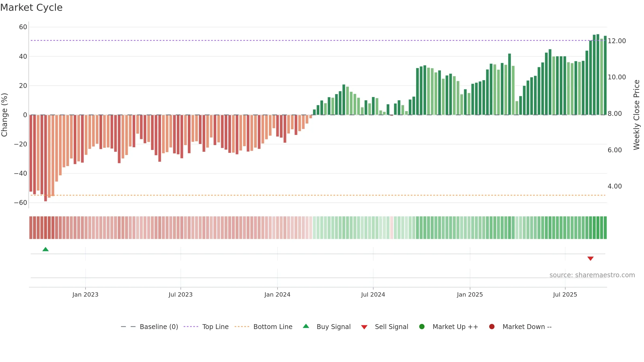Click the orange dotted line sample in the legend
Screen dimensions: 644x362
pyautogui.click(x=242, y=327)
